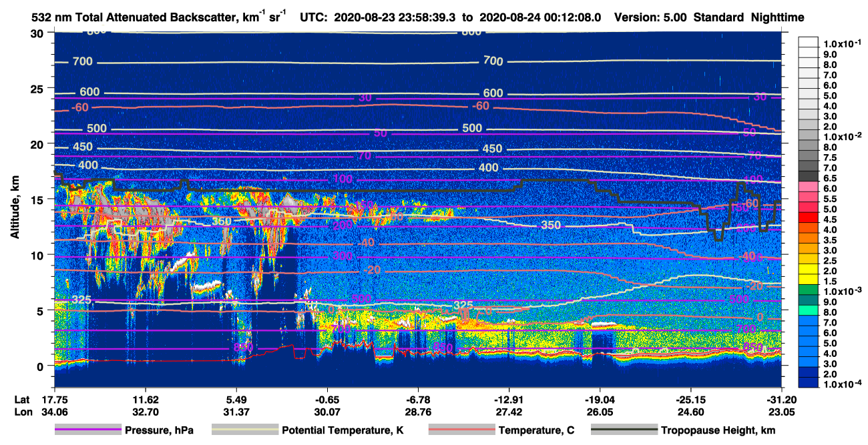Click the longitude value '24.60'

[691, 412]
